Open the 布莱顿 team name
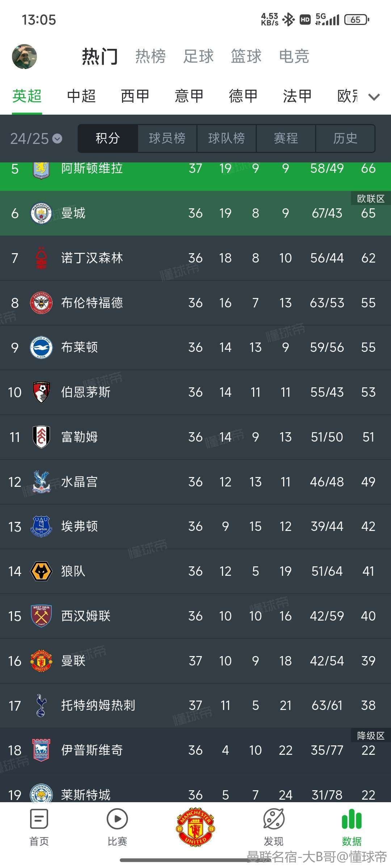The height and width of the screenshot is (868, 391). (79, 348)
